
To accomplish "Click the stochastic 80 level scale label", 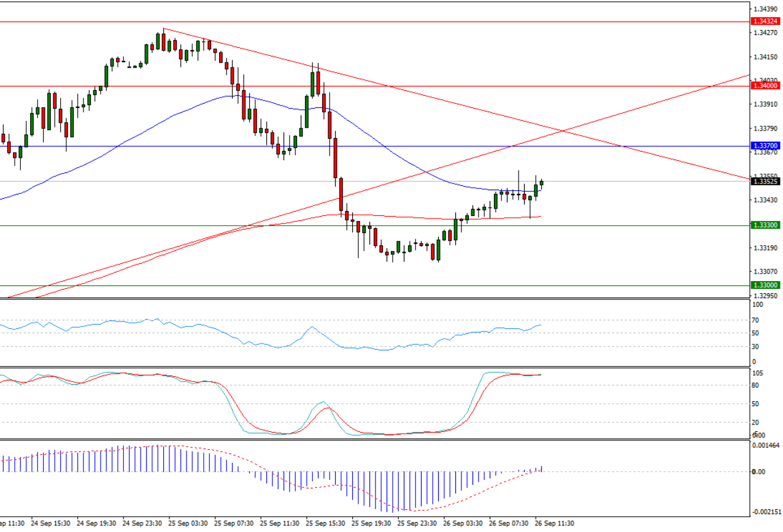I will pyautogui.click(x=757, y=385).
